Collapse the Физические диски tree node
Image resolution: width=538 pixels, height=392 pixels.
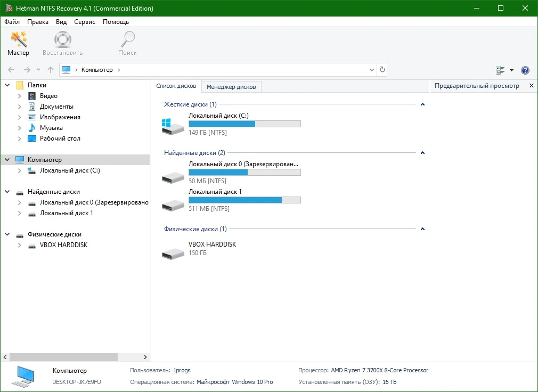pos(7,234)
